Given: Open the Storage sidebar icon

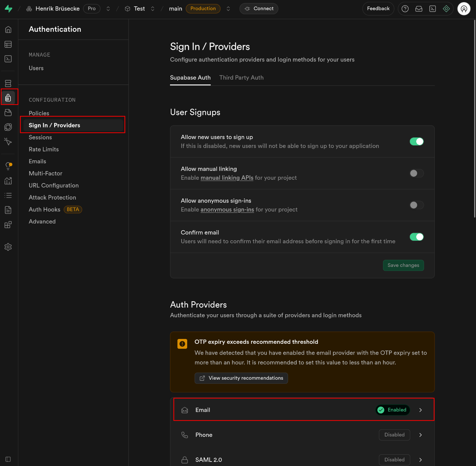Looking at the screenshot, I should (8, 112).
